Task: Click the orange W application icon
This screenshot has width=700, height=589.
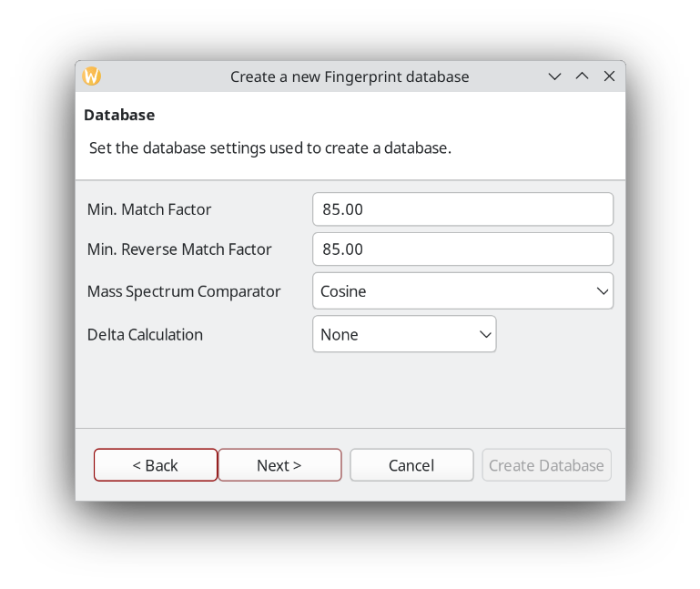Action: (92, 76)
